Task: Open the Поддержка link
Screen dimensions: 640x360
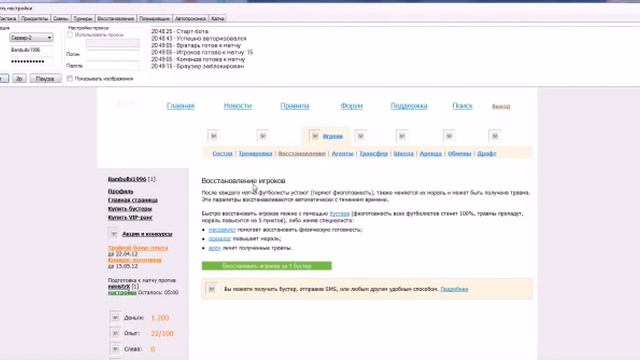Action: [x=409, y=106]
